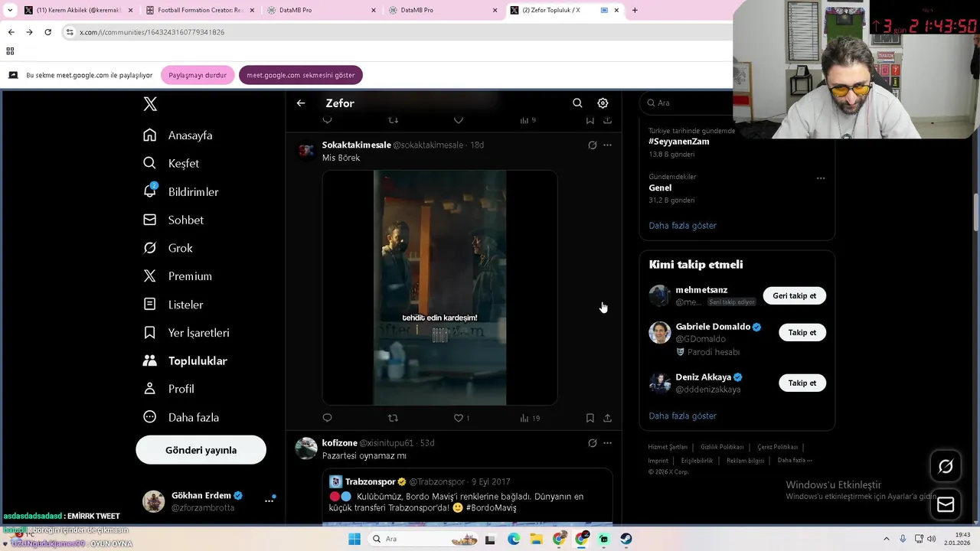Screen dimensions: 980x551
Task: Open the X logo home link
Action: coord(150,104)
